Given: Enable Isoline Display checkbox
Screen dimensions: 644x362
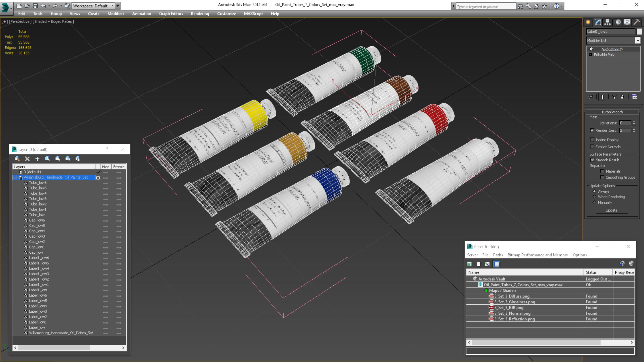Looking at the screenshot, I should pyautogui.click(x=592, y=140).
